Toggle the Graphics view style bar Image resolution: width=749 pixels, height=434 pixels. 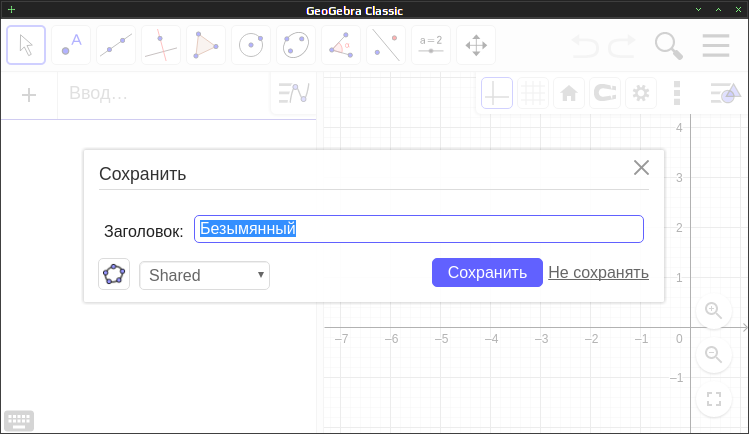[726, 93]
